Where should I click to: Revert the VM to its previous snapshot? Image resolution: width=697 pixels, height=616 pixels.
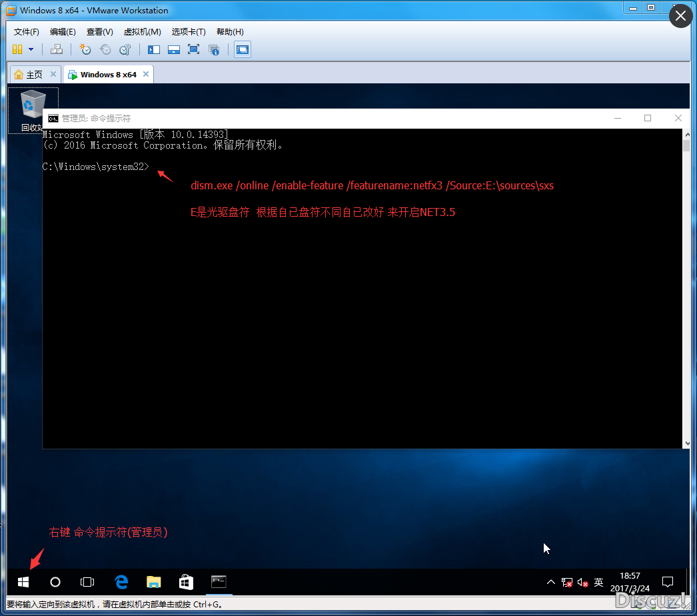105,49
